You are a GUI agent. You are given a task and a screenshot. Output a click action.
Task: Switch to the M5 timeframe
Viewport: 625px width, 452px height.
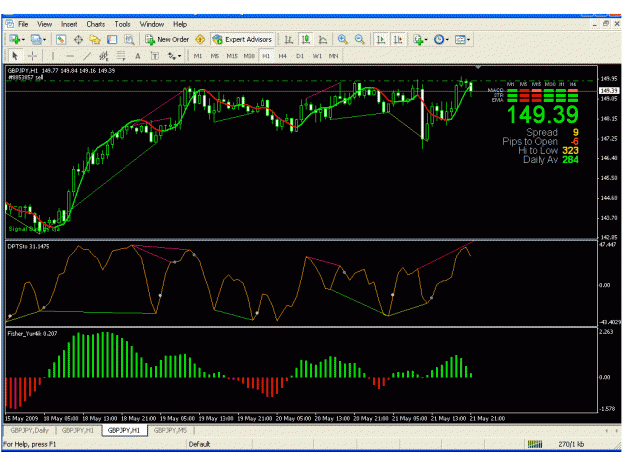click(x=215, y=56)
